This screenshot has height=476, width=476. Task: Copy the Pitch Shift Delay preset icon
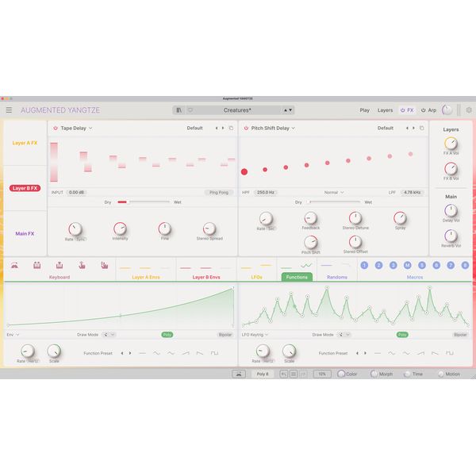pyautogui.click(x=422, y=128)
